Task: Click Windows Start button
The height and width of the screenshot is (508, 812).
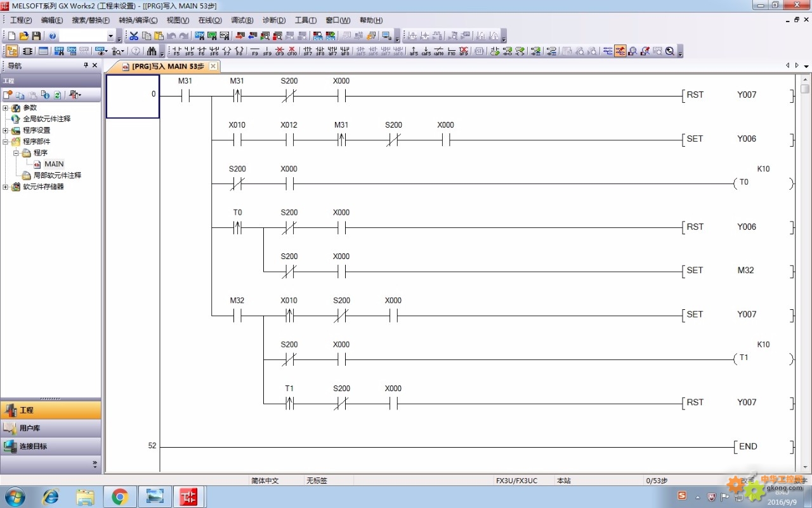Action: [15, 497]
